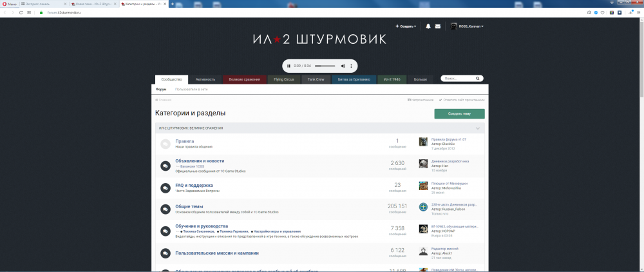The height and width of the screenshot is (272, 644).
Task: Open audio player more options menu
Action: [x=351, y=66]
